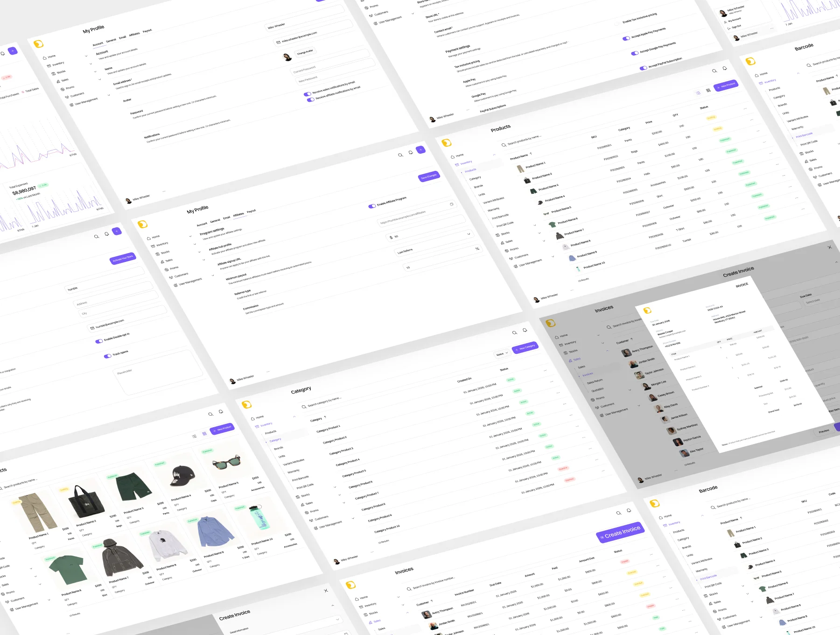840x635 pixels.
Task: Toggle Track opens switch
Action: [107, 356]
